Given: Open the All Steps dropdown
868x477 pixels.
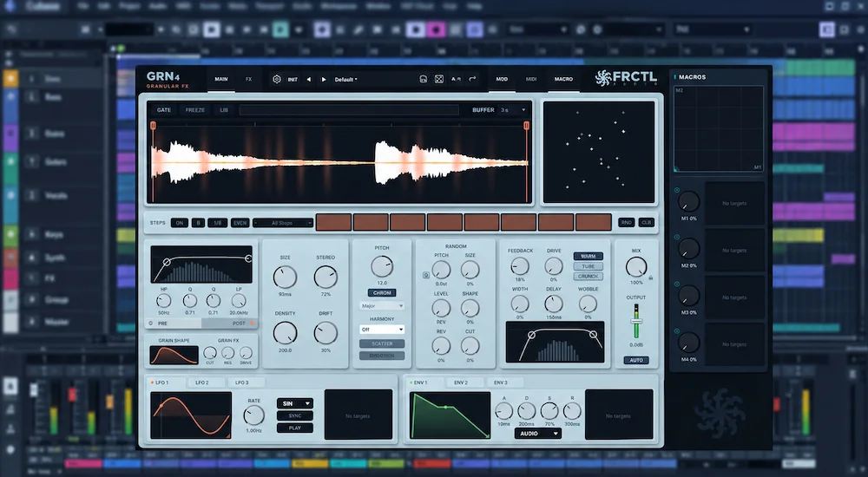Looking at the screenshot, I should 283,223.
